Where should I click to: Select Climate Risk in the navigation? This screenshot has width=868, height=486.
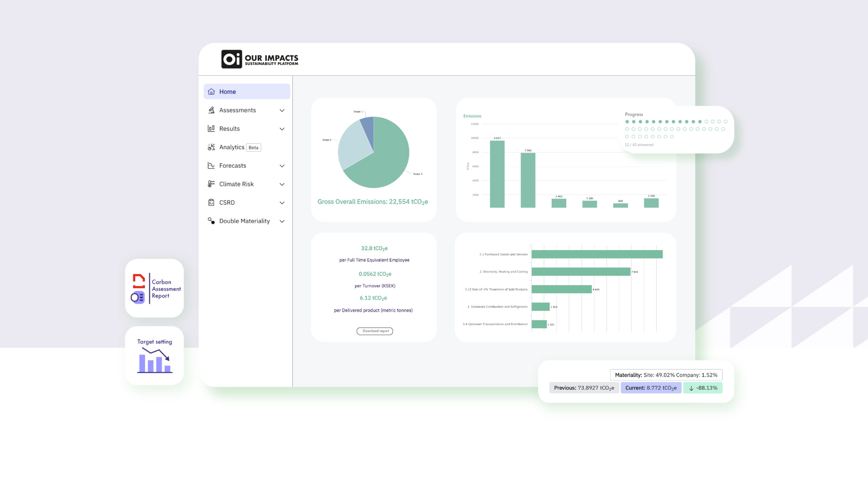coord(236,184)
